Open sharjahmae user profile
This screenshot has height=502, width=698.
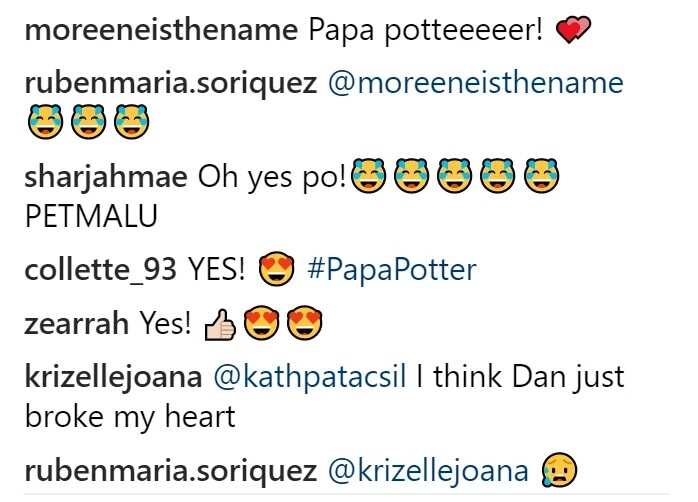(106, 177)
